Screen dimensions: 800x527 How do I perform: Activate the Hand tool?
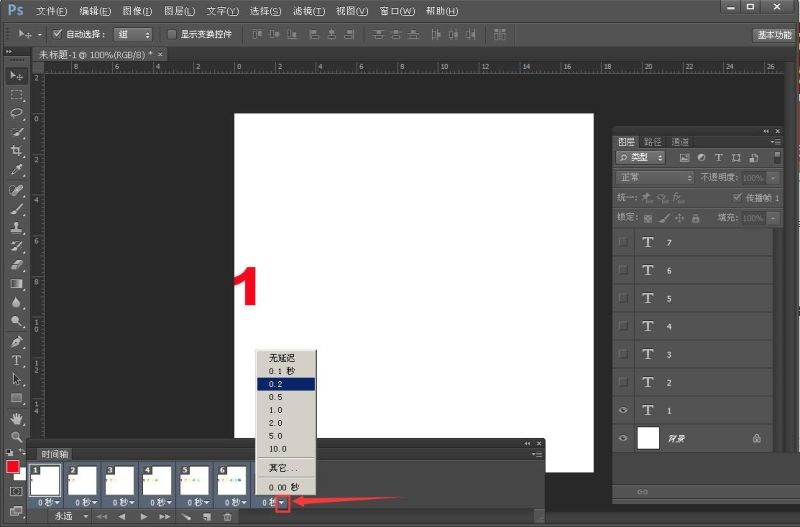(17, 418)
